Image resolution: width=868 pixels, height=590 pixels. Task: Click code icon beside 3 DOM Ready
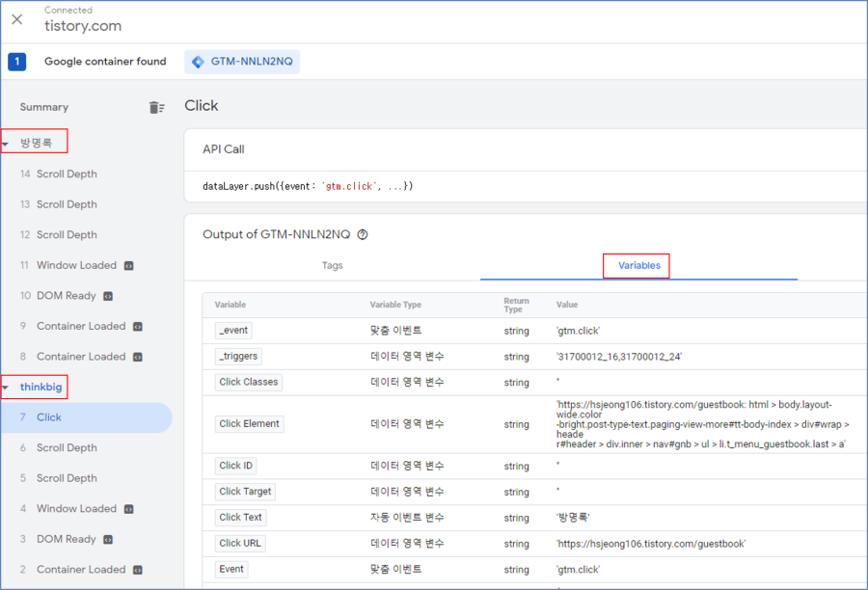(x=108, y=540)
